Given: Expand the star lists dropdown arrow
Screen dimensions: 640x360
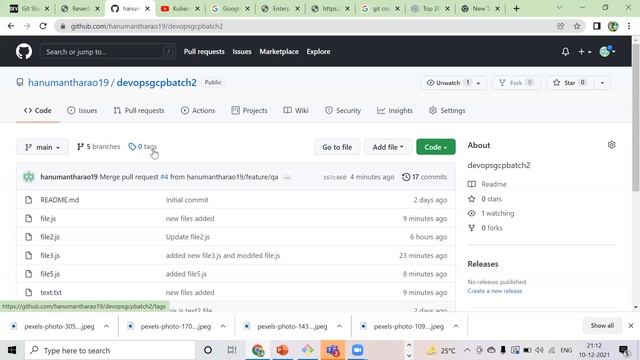Looking at the screenshot, I should click(x=602, y=83).
